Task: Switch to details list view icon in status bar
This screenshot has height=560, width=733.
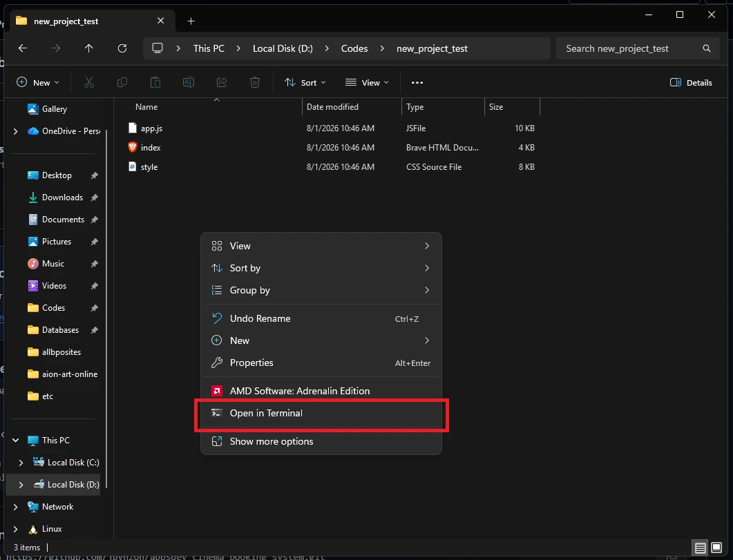Action: pyautogui.click(x=700, y=548)
